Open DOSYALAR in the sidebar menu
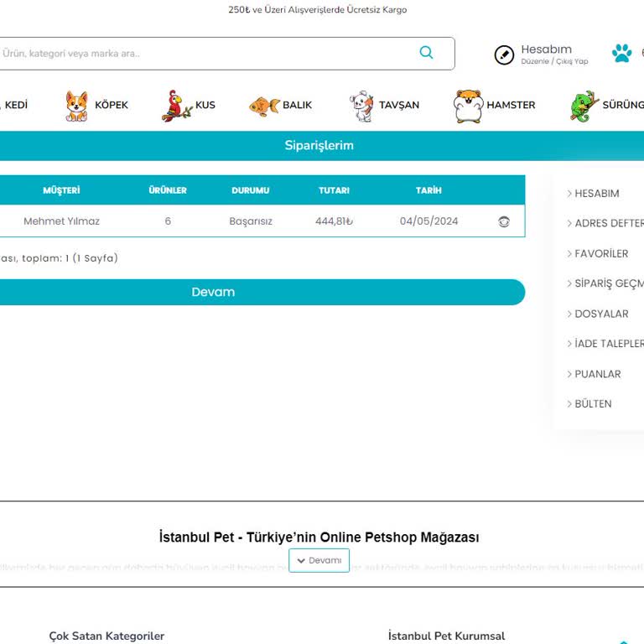 (600, 314)
